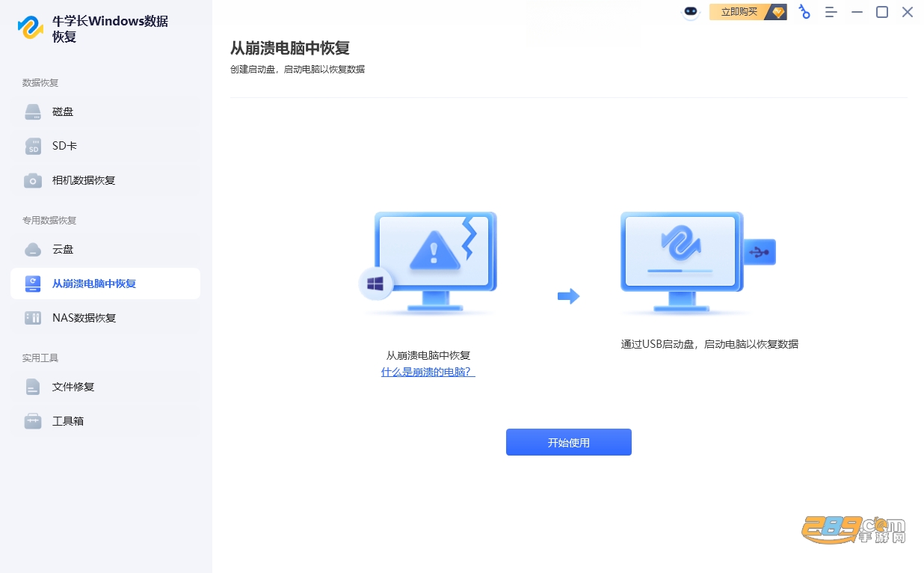The height and width of the screenshot is (573, 924).
Task: Click the 从崩溃电脑中恢复 page heading
Action: click(290, 49)
